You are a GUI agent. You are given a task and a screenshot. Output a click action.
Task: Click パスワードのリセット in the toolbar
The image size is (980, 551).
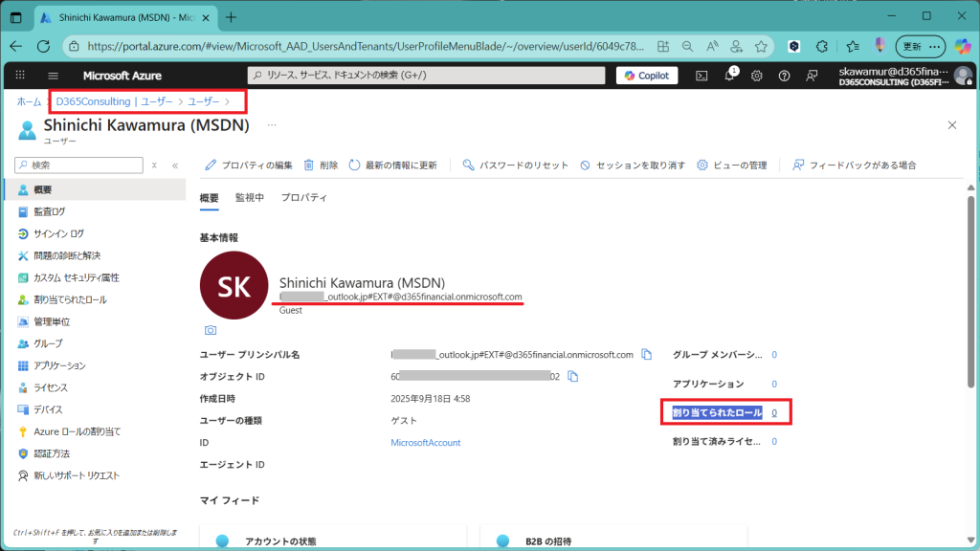pyautogui.click(x=515, y=165)
